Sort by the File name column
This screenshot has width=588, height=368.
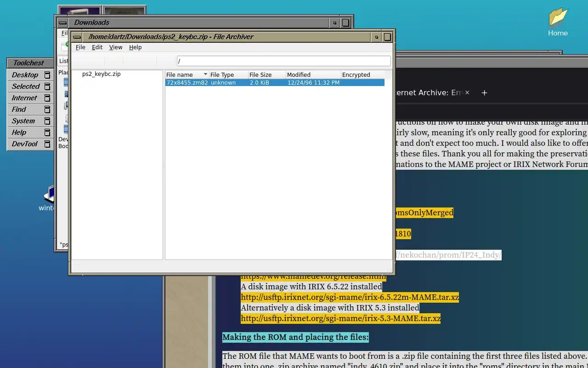coord(187,75)
